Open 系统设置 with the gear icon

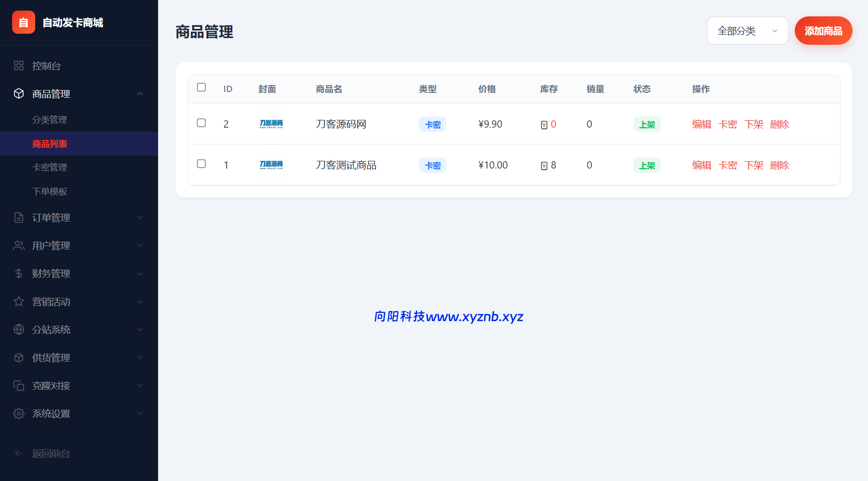(x=19, y=414)
